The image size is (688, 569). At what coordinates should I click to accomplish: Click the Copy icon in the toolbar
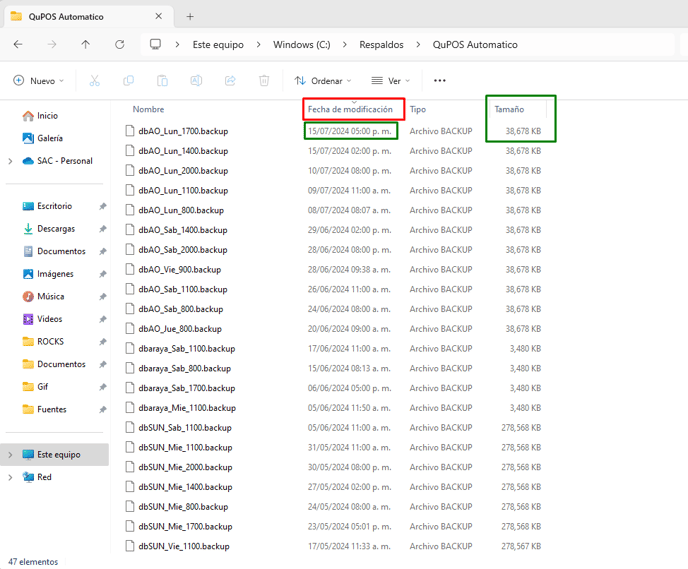(x=129, y=81)
